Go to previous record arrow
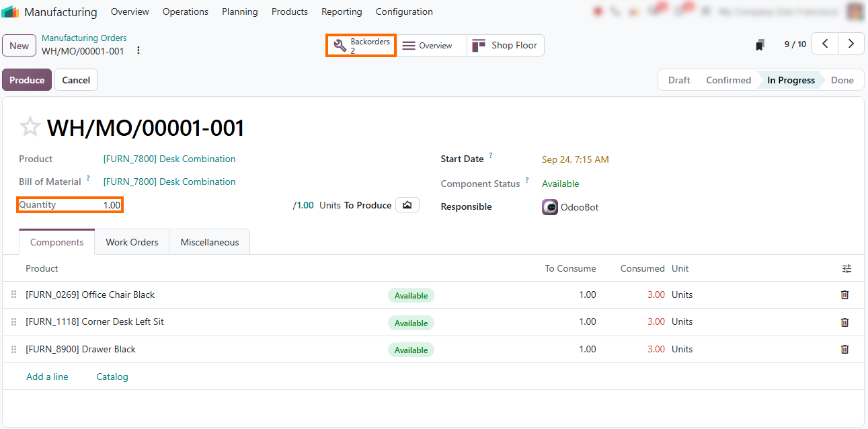This screenshot has width=868, height=429. (825, 44)
